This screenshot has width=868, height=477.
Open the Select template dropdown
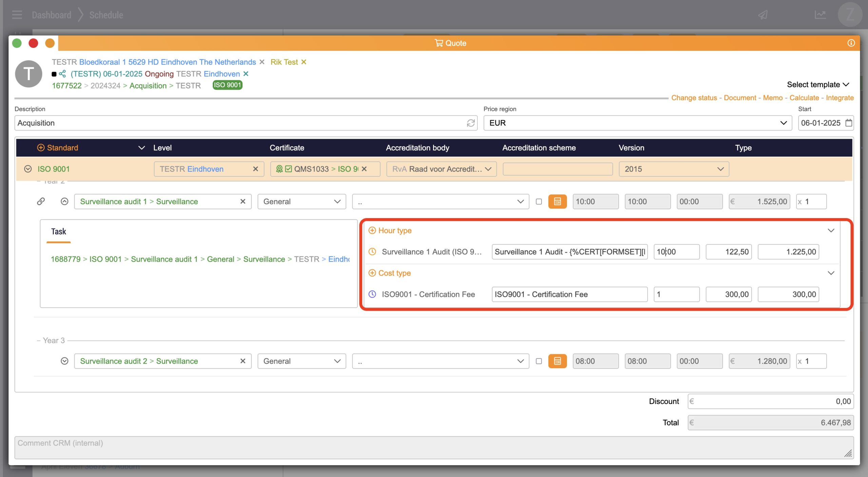pos(817,84)
